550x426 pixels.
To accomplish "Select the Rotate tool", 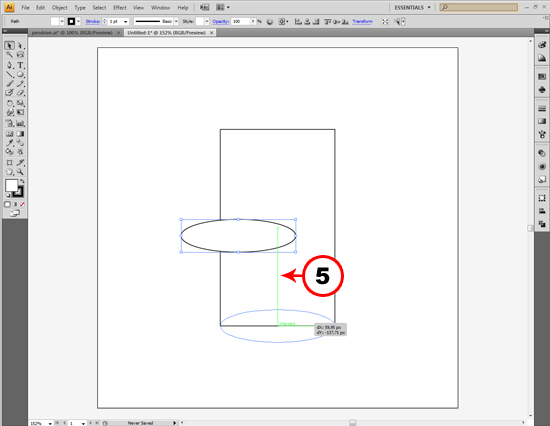I will [9, 103].
